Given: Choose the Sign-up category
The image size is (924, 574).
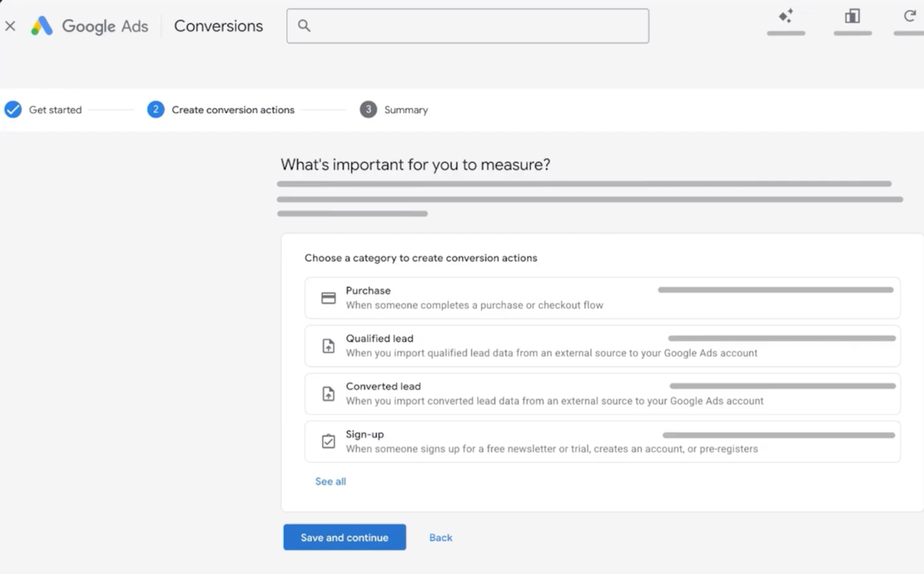Looking at the screenshot, I should (602, 442).
